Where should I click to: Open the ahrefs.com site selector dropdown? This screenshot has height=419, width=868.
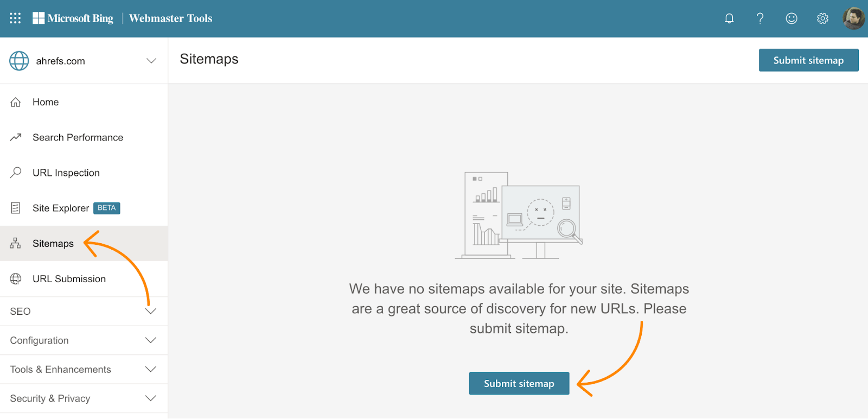tap(151, 61)
